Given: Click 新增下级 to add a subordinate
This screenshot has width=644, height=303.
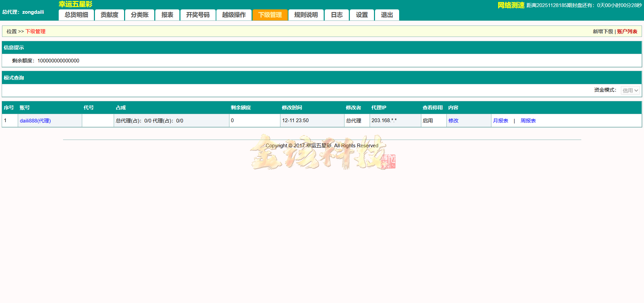Looking at the screenshot, I should tap(602, 31).
